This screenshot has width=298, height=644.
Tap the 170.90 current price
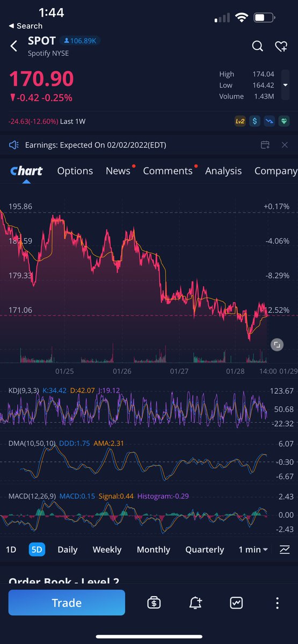click(41, 79)
